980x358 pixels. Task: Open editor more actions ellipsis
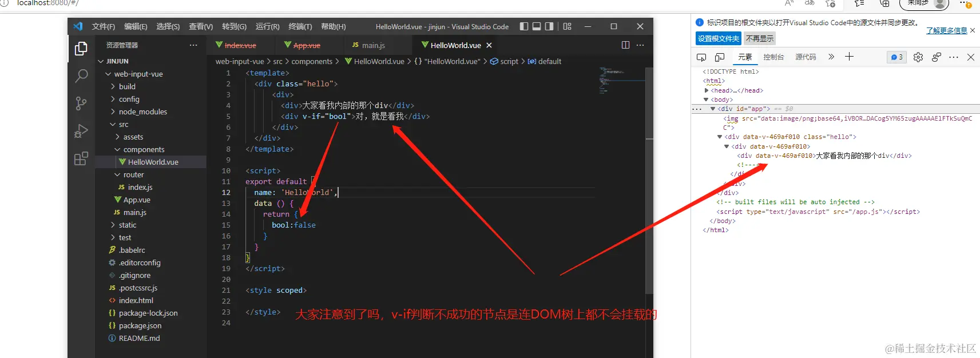[640, 45]
